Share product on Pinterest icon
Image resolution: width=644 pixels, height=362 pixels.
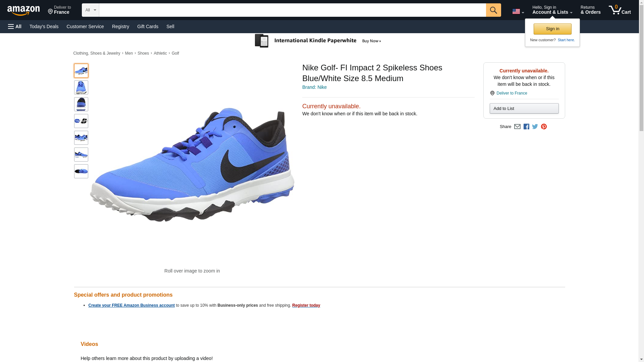coord(544,127)
